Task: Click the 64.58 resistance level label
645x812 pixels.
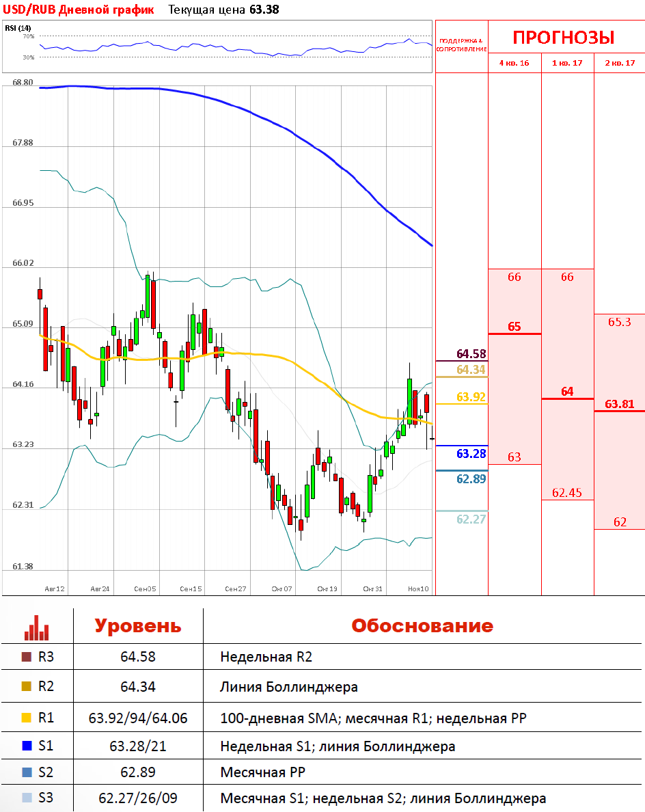Action: pos(471,354)
